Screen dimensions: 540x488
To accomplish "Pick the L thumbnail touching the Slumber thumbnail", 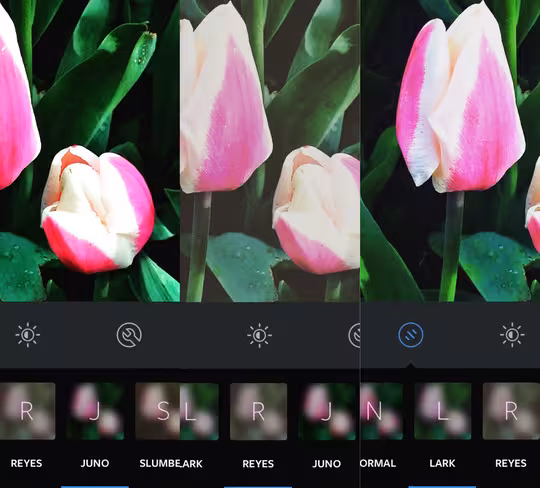I will click(x=199, y=411).
